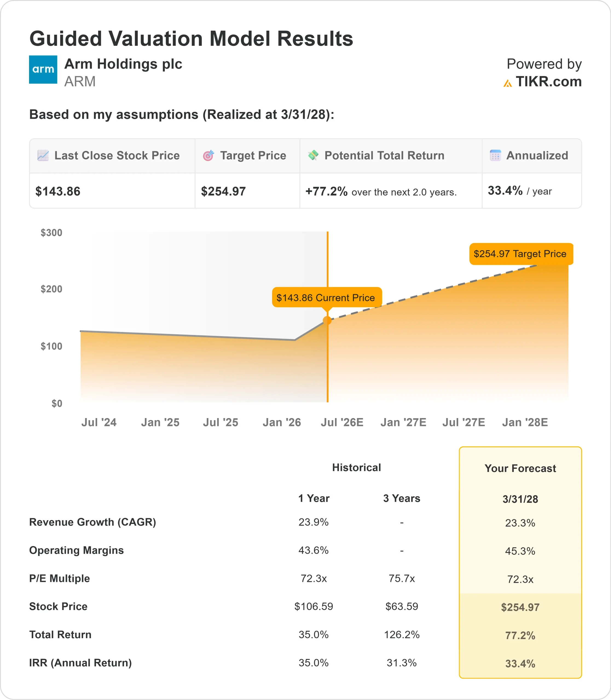Screen dimensions: 611x700
Task: Click the Revenue Growth (CAGR) row label
Action: (92, 522)
